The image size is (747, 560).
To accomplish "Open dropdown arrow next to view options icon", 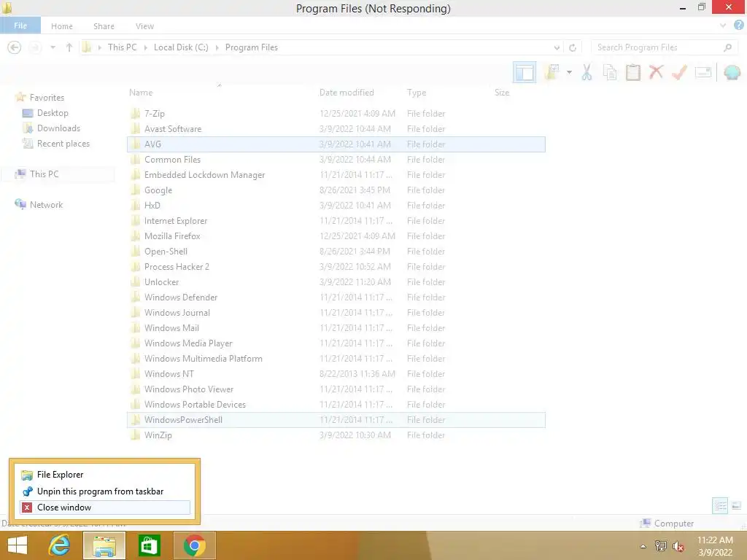I will (x=569, y=72).
